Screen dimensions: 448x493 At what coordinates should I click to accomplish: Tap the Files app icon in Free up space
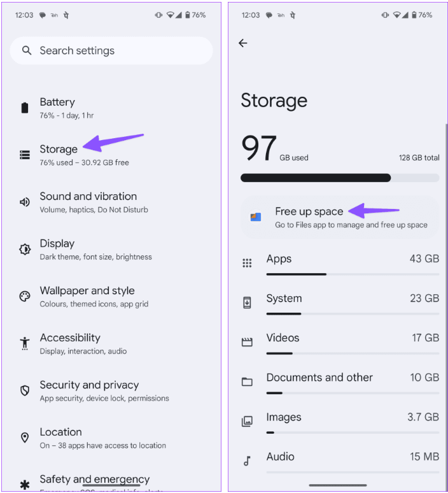[256, 217]
